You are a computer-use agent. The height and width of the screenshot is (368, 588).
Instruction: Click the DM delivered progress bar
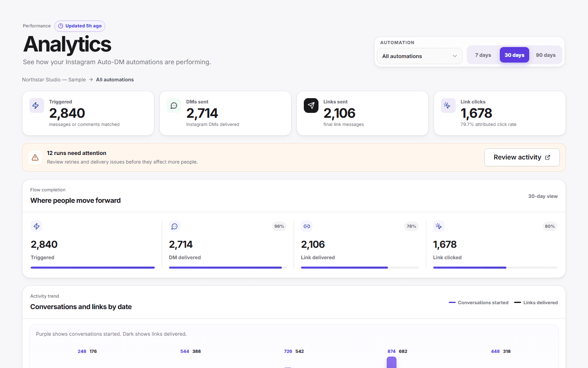[x=228, y=268]
